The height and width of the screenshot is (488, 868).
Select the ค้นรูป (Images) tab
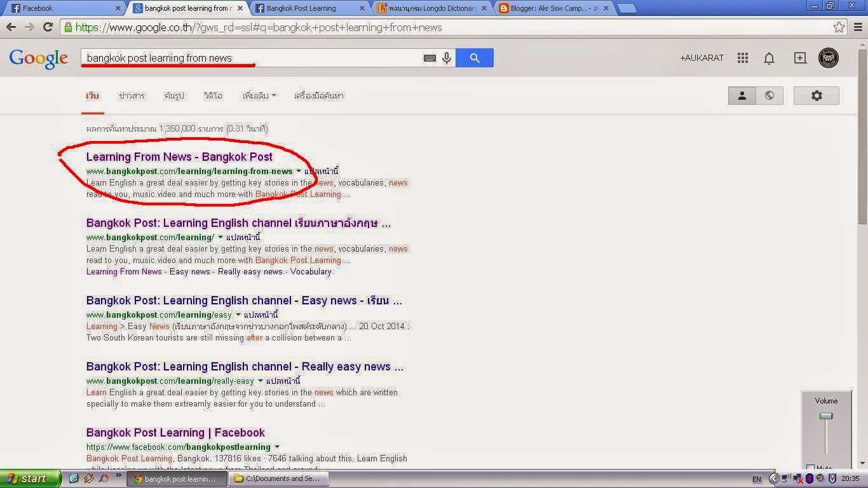173,96
